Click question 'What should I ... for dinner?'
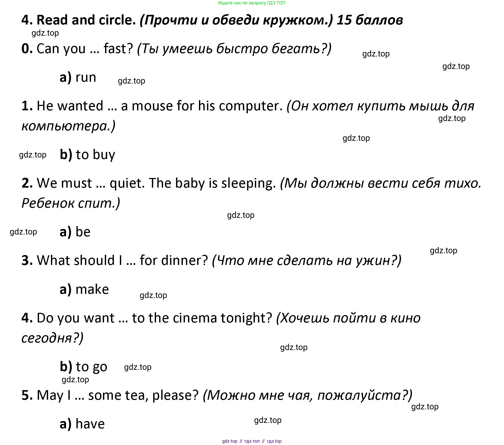The height and width of the screenshot is (445, 504). tap(122, 260)
